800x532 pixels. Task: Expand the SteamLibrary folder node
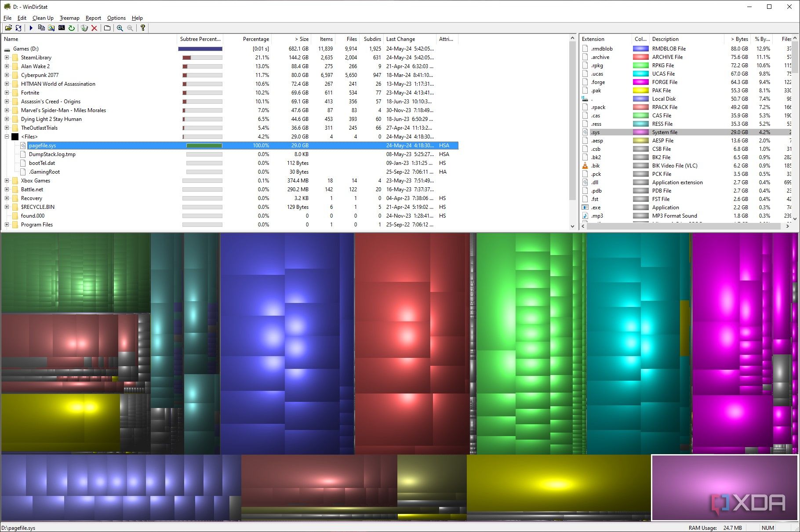coord(7,58)
